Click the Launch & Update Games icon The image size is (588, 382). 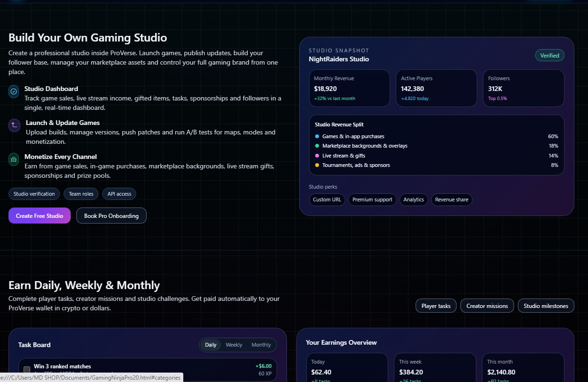(14, 125)
